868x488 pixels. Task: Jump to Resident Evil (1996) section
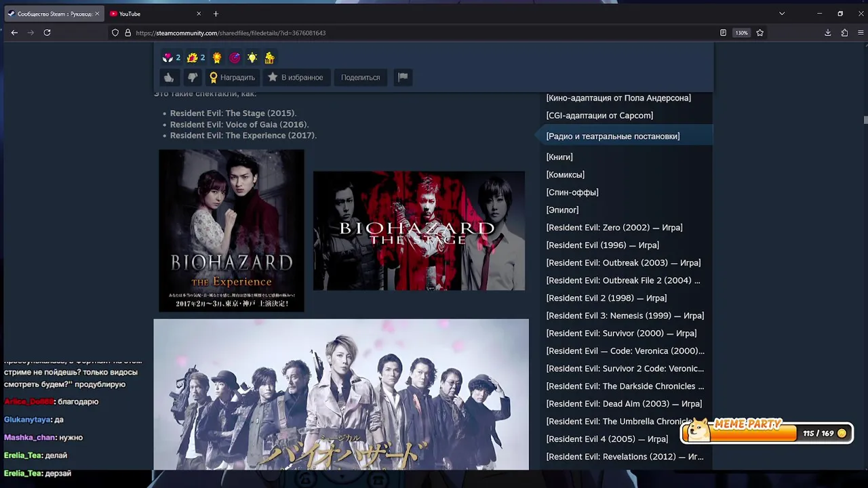603,245
